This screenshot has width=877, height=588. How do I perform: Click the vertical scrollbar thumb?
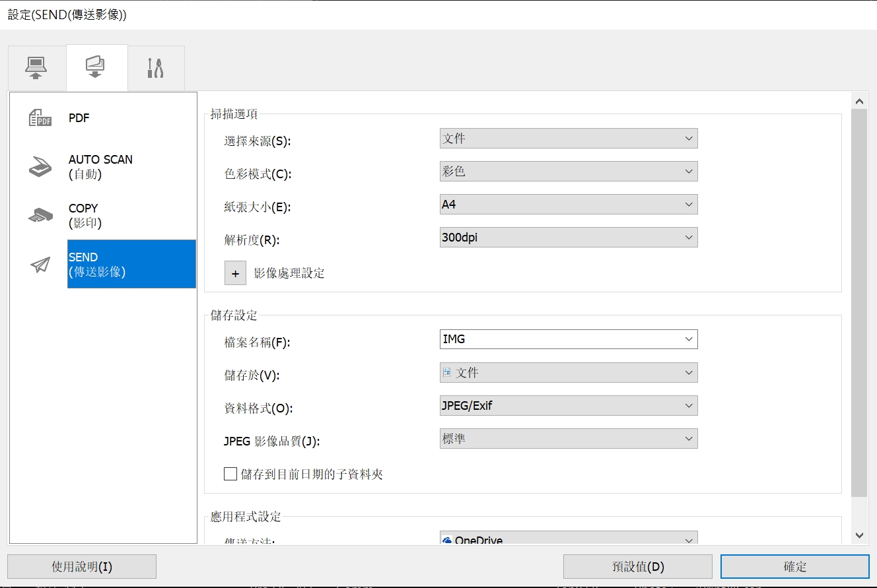tap(859, 303)
